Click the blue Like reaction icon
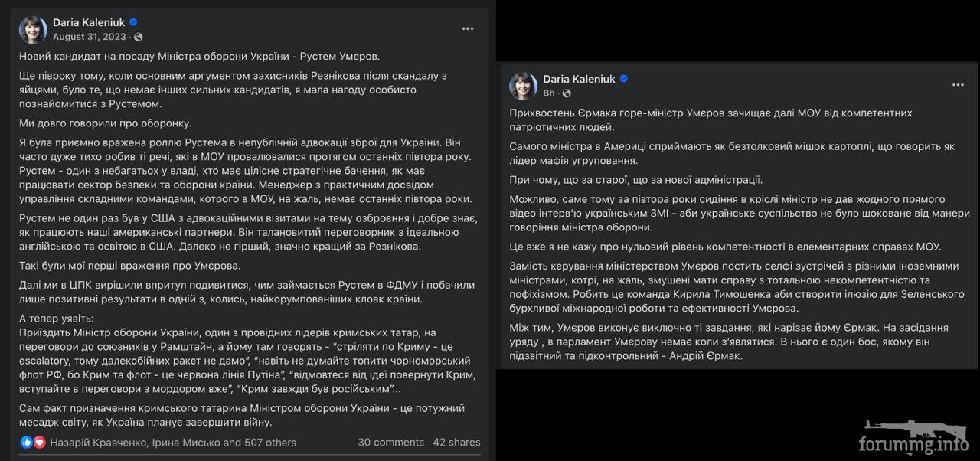 click(27, 443)
